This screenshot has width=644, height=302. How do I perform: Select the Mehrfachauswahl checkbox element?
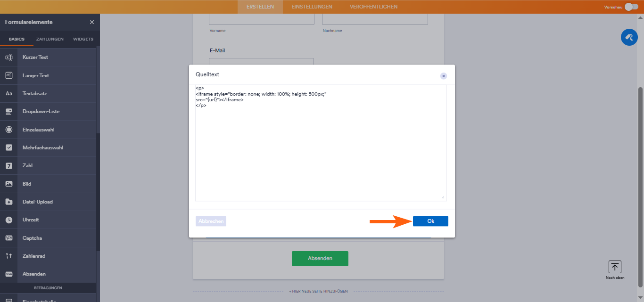click(x=8, y=147)
